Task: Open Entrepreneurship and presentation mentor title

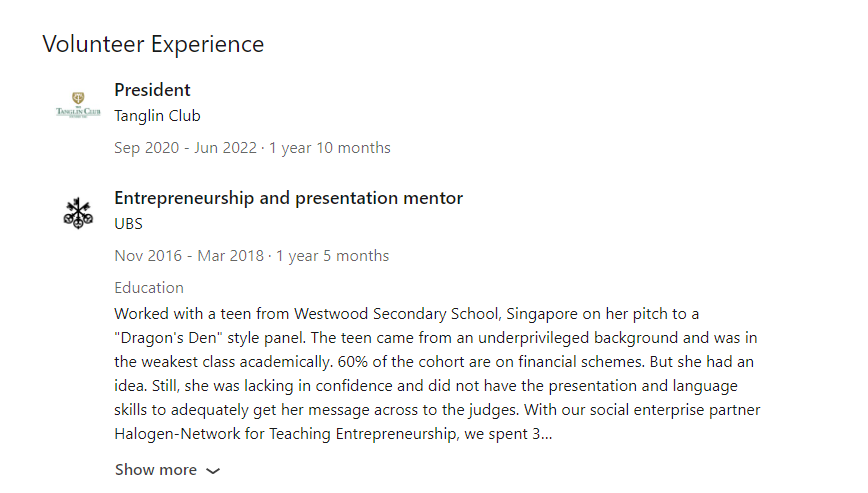Action: tap(288, 198)
